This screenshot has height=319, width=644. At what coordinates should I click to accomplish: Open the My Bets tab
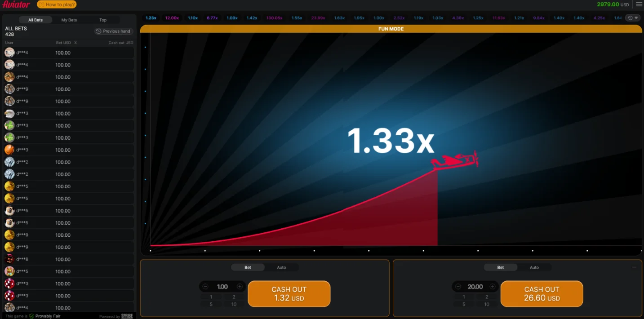69,20
